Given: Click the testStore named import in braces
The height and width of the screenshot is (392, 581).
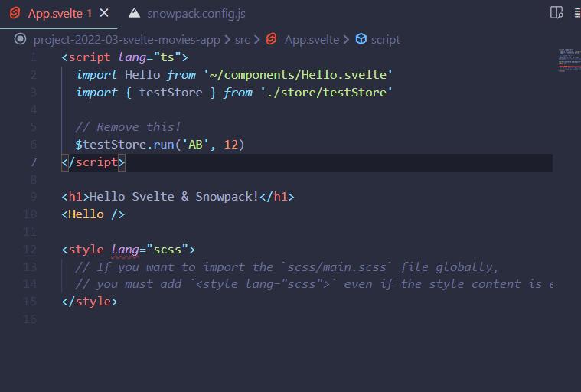Looking at the screenshot, I should (x=171, y=92).
